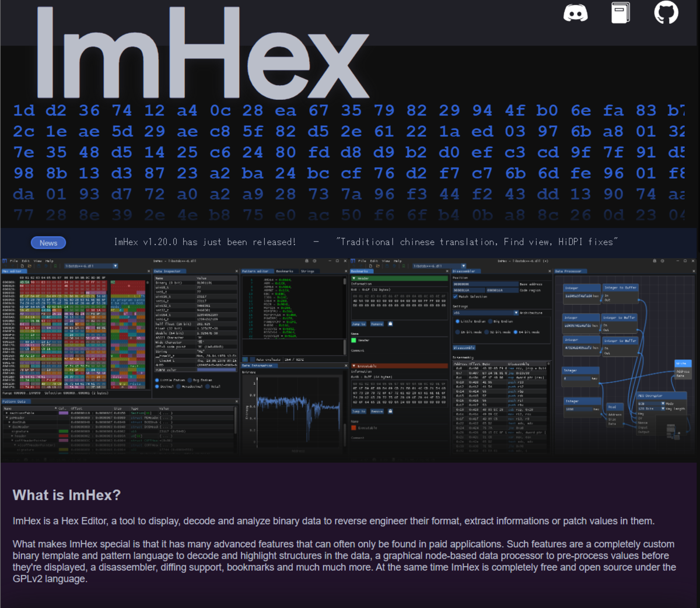Switch to the Strings tab
Screen dimensions: 700x608
point(307,271)
